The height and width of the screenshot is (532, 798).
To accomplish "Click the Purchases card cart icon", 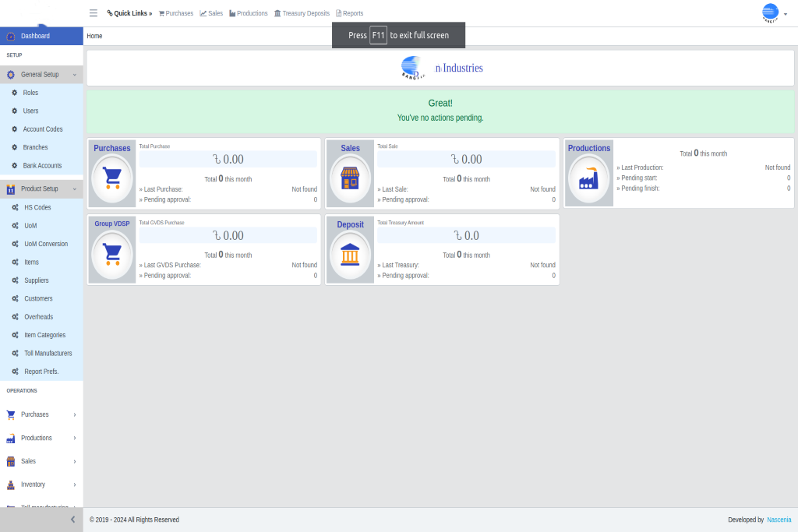I will 112,178.
